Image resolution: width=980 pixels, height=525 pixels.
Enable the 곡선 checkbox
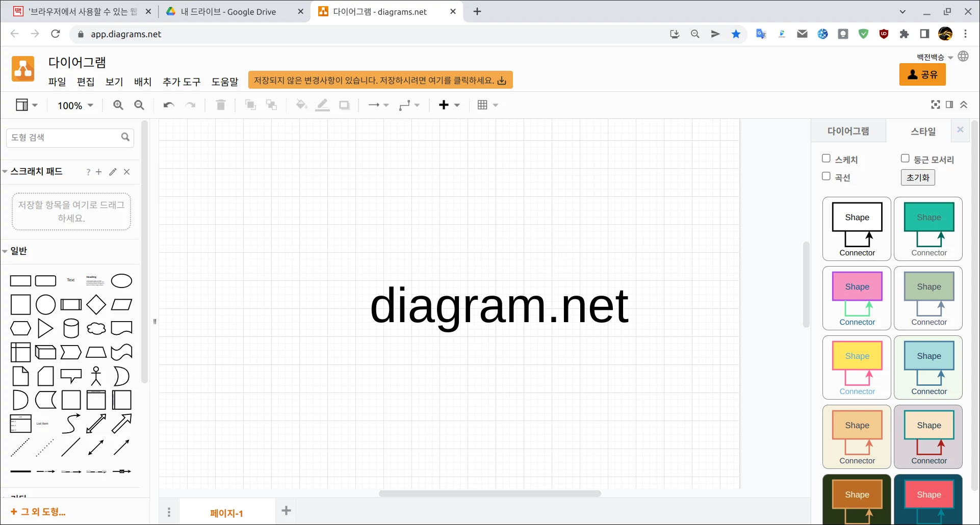tap(826, 176)
